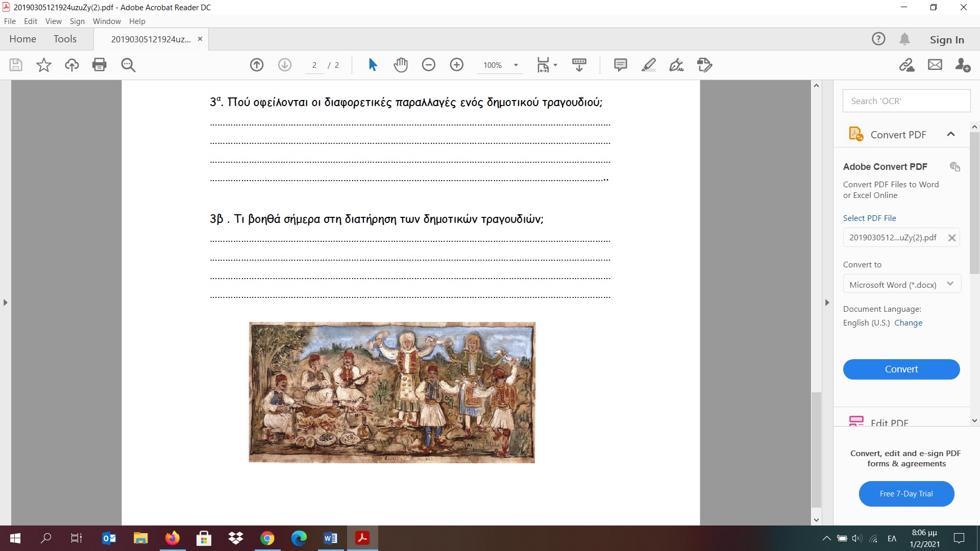The height and width of the screenshot is (551, 980).
Task: Click the Search 'OCR' tools field
Action: (906, 101)
